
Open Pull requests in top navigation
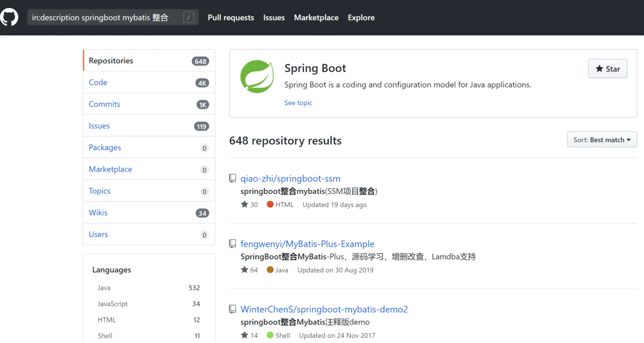point(230,18)
